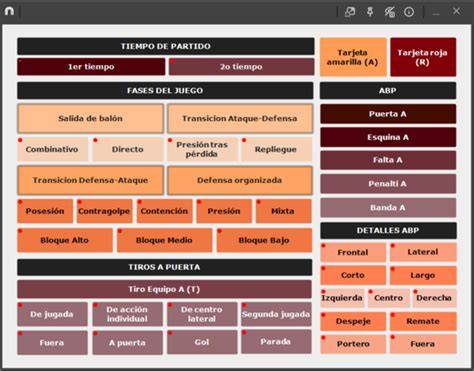
Task: Click the ABP header label
Action: [x=388, y=91]
